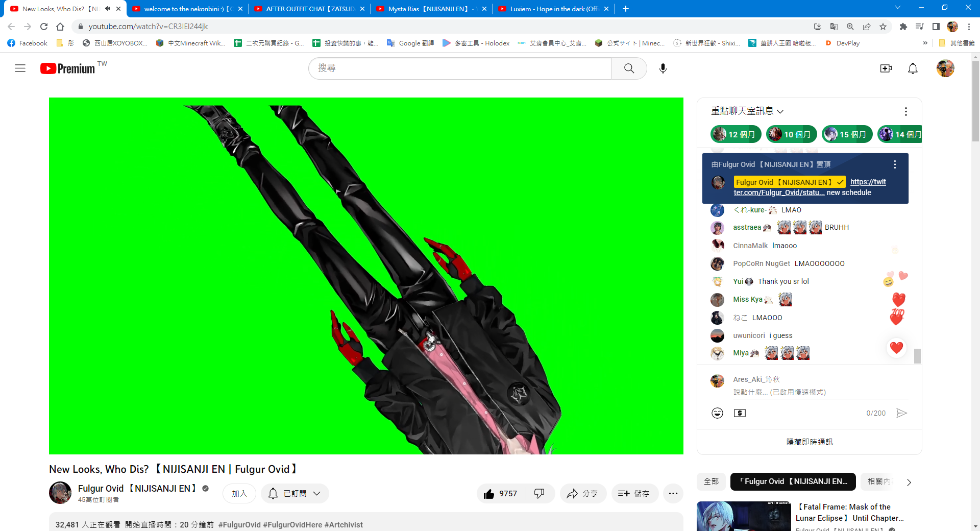Screen dimensions: 980x531
Task: Open browser home page icon
Action: click(x=60, y=27)
